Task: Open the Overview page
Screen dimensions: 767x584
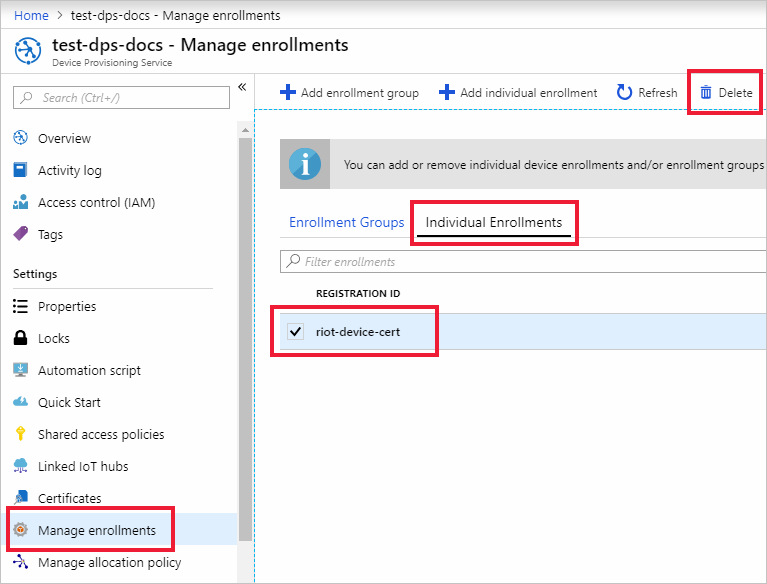Action: pos(65,138)
